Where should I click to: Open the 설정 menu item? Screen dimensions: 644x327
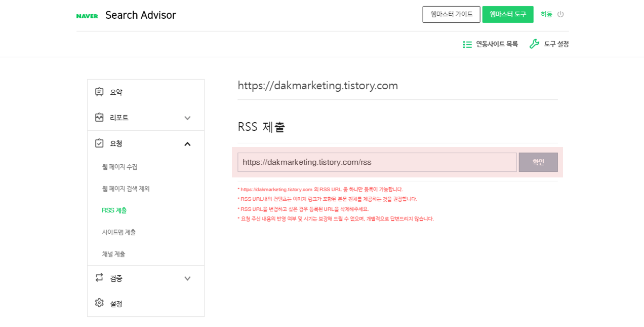tap(116, 304)
